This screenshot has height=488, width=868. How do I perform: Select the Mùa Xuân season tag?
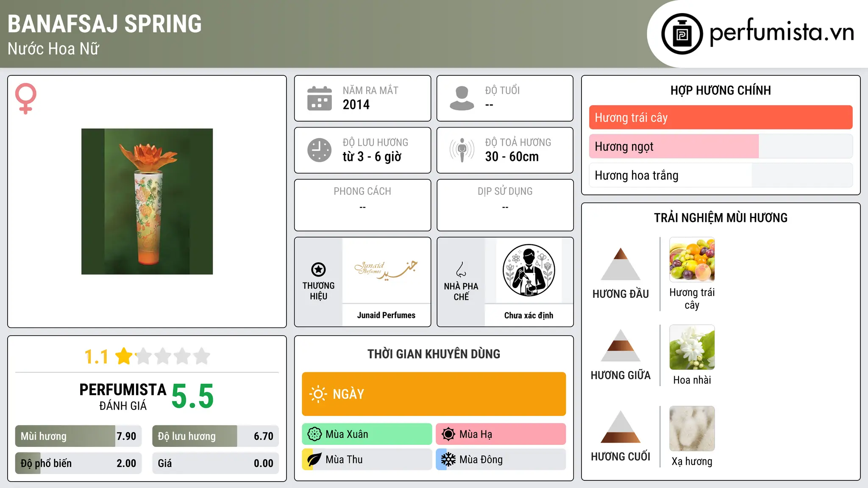[367, 434]
